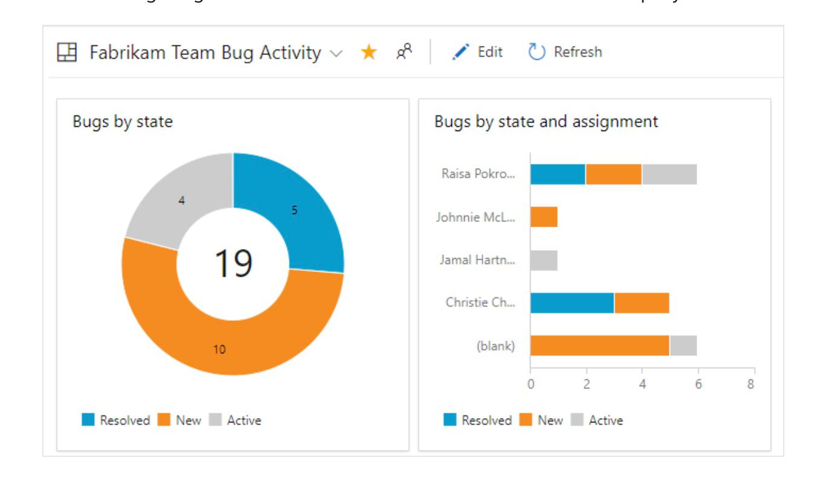829x504 pixels.
Task: Click the dashboard grid icon before the title
Action: (66, 52)
